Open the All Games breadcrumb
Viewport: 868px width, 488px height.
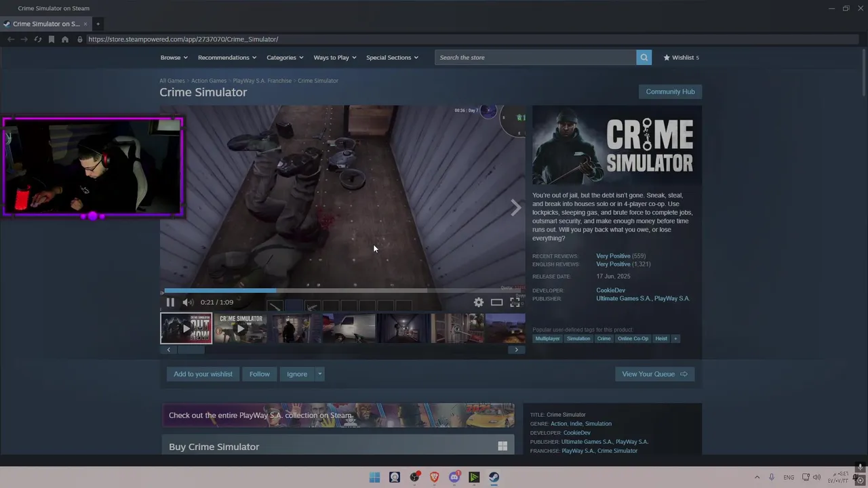tap(172, 81)
